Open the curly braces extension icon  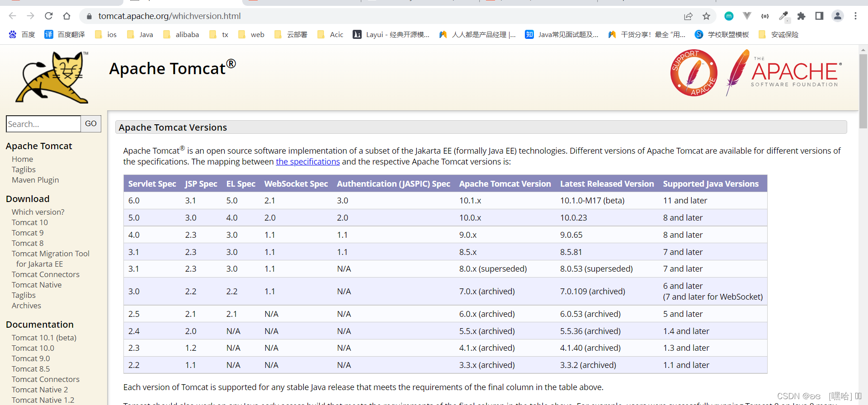tap(765, 16)
